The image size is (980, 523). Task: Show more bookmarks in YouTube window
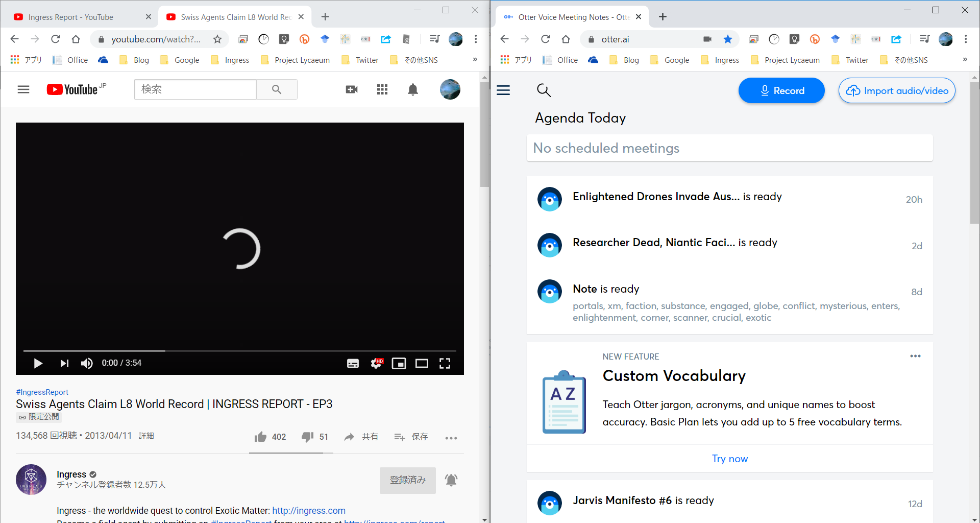[475, 60]
